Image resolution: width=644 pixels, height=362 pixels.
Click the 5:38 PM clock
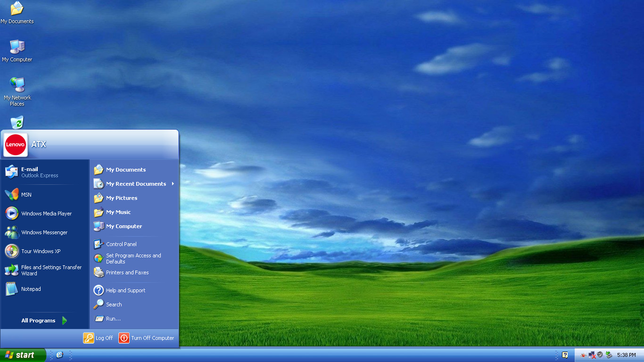click(626, 355)
